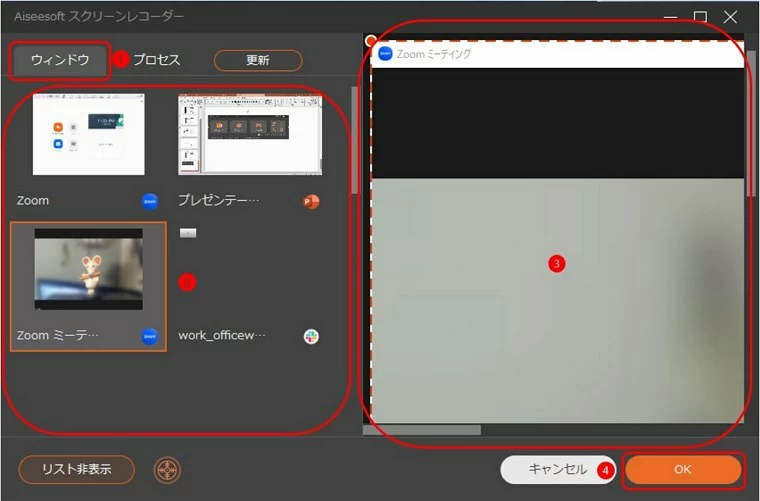This screenshot has width=760, height=501.
Task: Click the preview pane vertical scrollbar
Action: [751, 124]
